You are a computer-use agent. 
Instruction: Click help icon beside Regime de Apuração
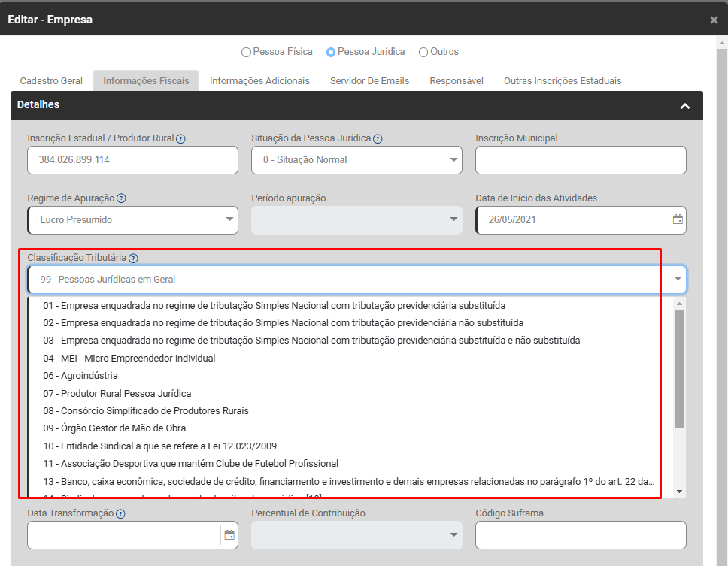[121, 198]
